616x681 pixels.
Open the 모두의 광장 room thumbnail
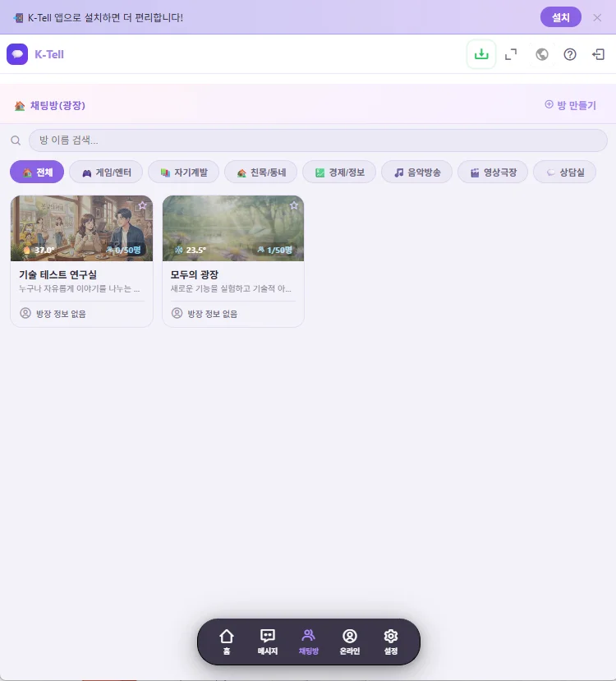coord(233,228)
